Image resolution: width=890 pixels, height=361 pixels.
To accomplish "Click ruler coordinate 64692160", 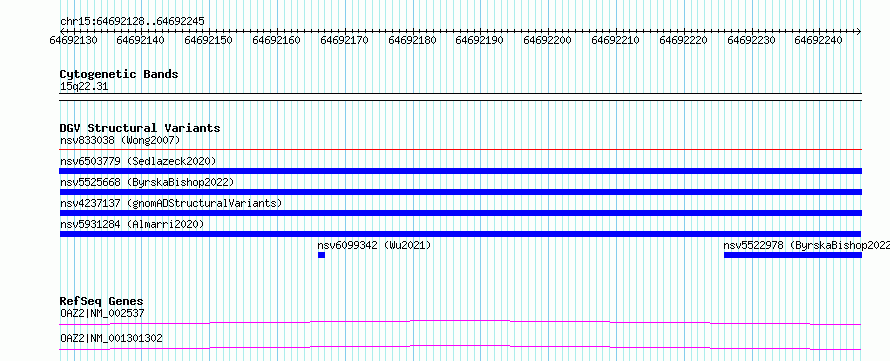I will (x=276, y=40).
